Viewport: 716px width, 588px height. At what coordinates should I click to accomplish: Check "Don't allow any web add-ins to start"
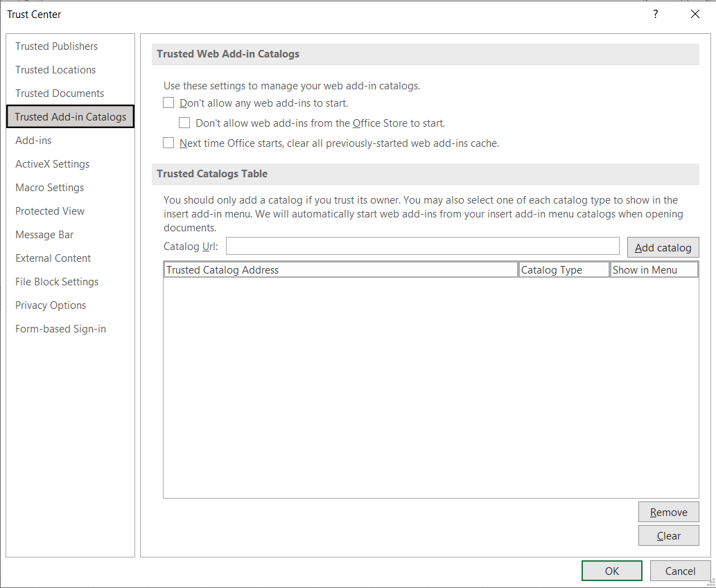[x=168, y=103]
